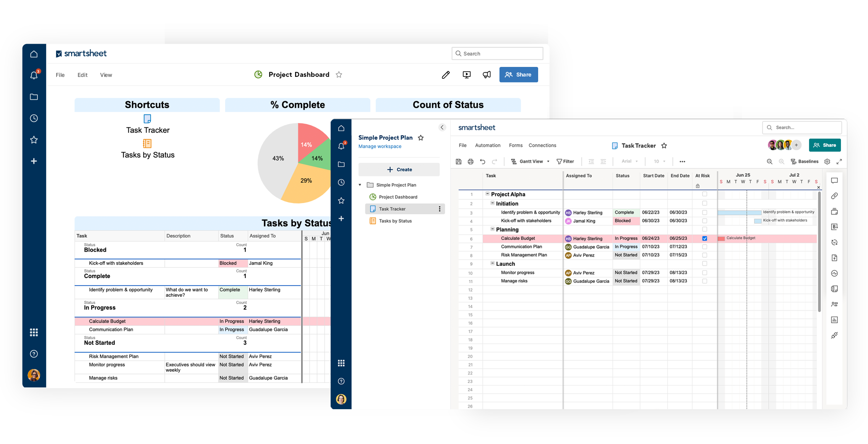Click the blue Share button on Dashboard
This screenshot has height=444, width=868.
coord(518,75)
